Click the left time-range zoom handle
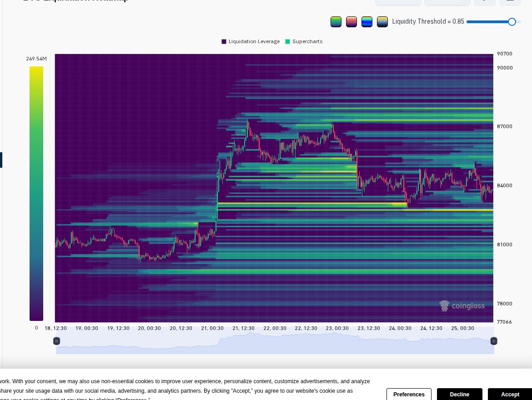Image resolution: width=532 pixels, height=400 pixels. coord(57,341)
